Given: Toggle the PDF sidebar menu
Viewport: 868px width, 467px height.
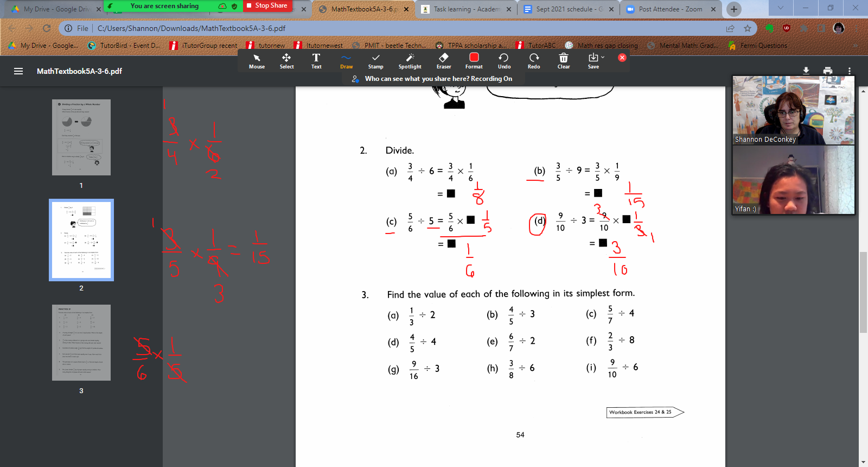Looking at the screenshot, I should click(x=18, y=71).
